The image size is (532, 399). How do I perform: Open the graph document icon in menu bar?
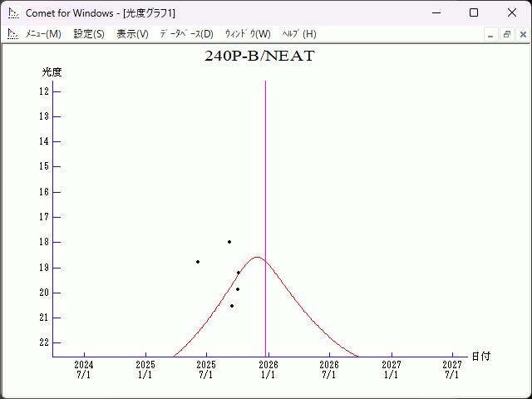click(12, 34)
